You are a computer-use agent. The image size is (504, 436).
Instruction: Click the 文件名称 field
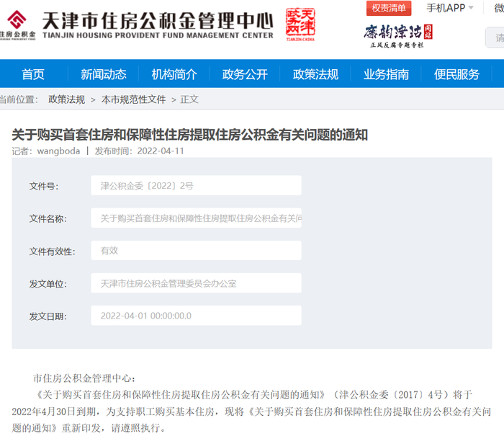[x=196, y=218]
